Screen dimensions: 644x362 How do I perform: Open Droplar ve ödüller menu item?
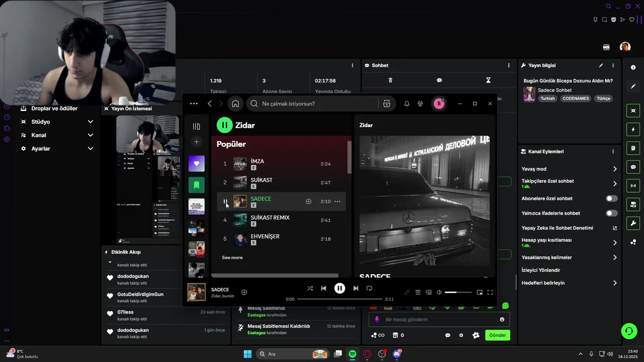(x=54, y=109)
